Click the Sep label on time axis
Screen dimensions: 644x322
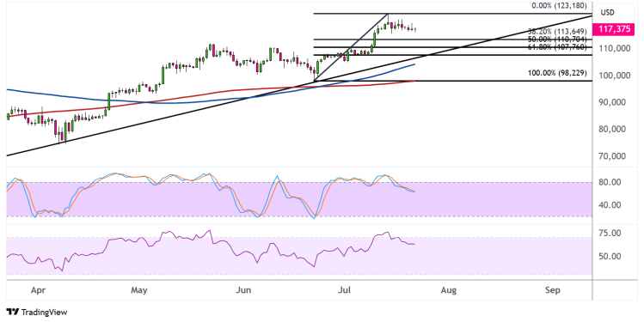tap(553, 290)
